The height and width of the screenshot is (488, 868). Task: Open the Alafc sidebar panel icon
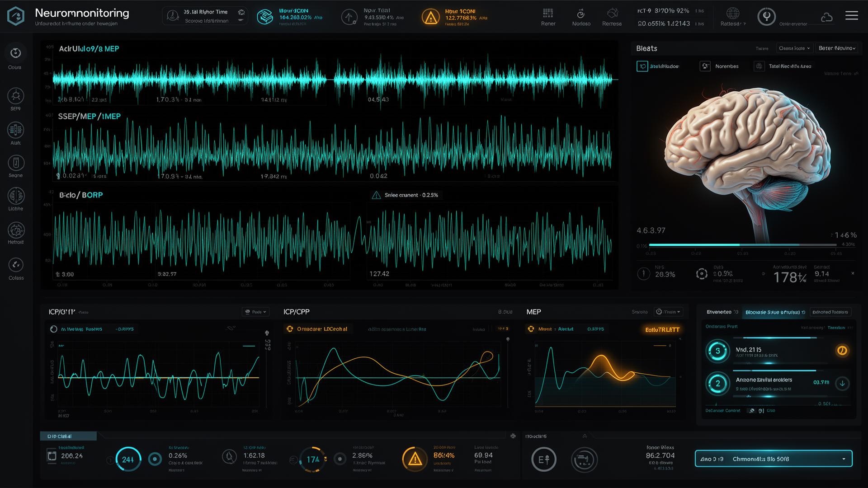tap(16, 130)
